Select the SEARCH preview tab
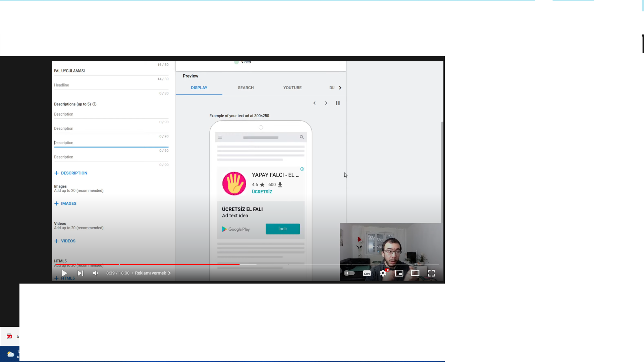This screenshot has height=362, width=644. tap(246, 88)
